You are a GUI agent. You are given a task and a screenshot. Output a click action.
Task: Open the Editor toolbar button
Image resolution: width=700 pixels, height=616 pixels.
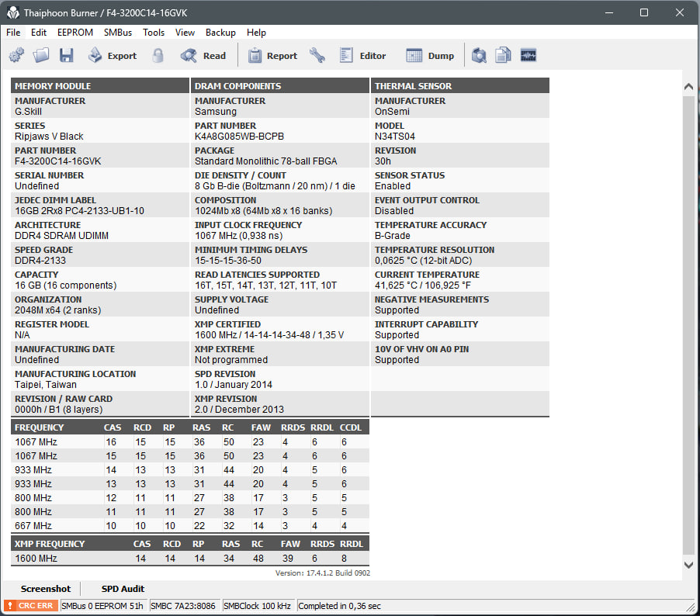pyautogui.click(x=362, y=55)
